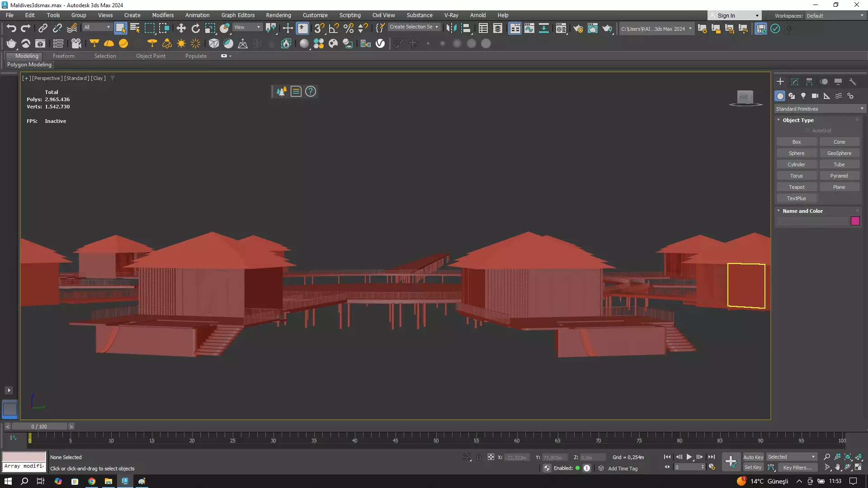Toggle the Angle Snap icon
Image resolution: width=868 pixels, height=488 pixels.
(x=334, y=28)
